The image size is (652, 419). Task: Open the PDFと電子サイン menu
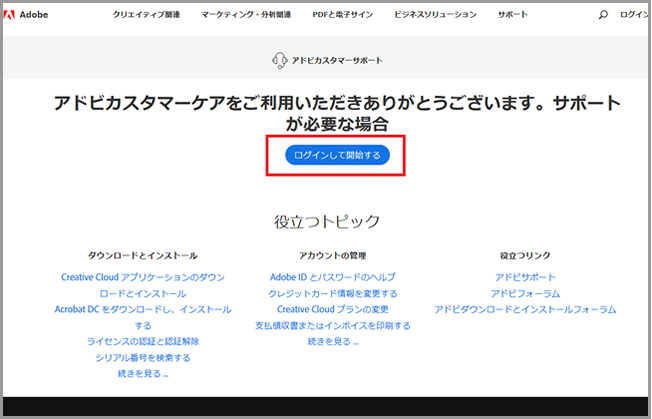click(343, 15)
